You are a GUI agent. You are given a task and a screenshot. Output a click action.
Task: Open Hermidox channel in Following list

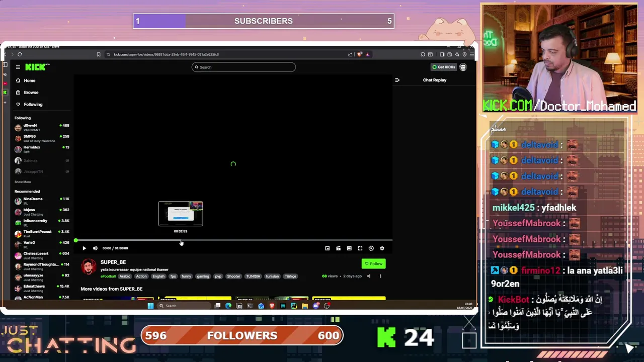42,149
